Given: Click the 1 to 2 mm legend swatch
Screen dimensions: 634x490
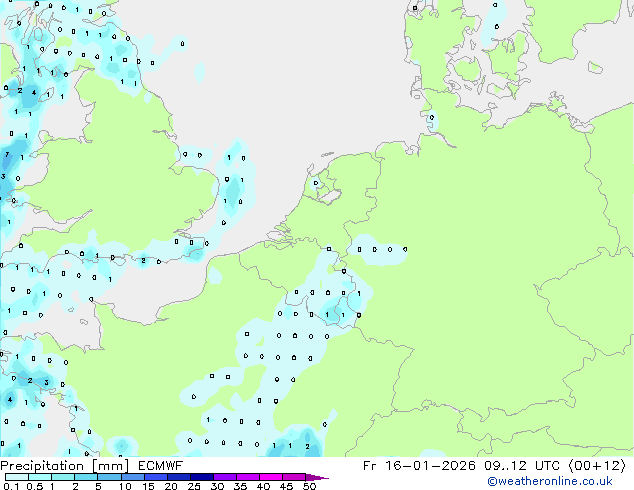Looking at the screenshot, I should coord(63,477).
